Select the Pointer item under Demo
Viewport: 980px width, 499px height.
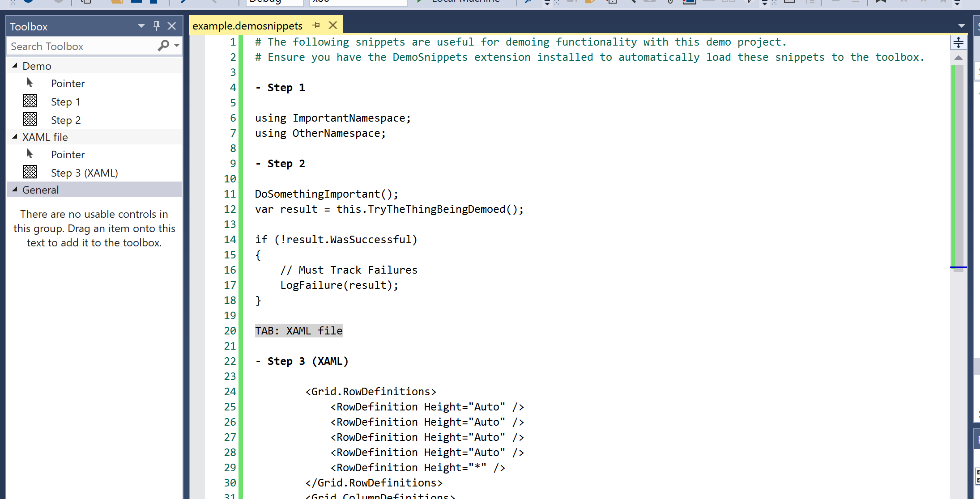[68, 84]
